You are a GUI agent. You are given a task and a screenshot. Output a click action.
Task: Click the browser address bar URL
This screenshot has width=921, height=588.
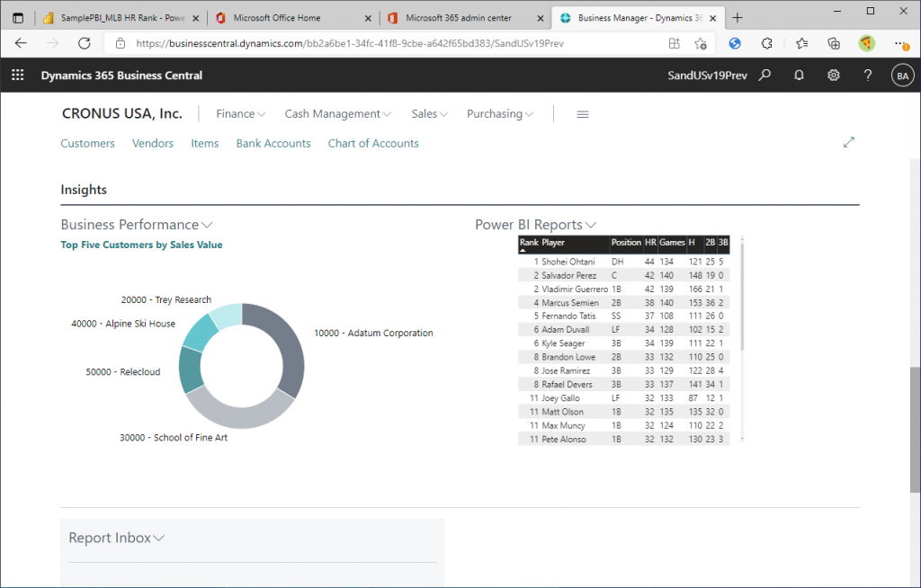[x=350, y=43]
